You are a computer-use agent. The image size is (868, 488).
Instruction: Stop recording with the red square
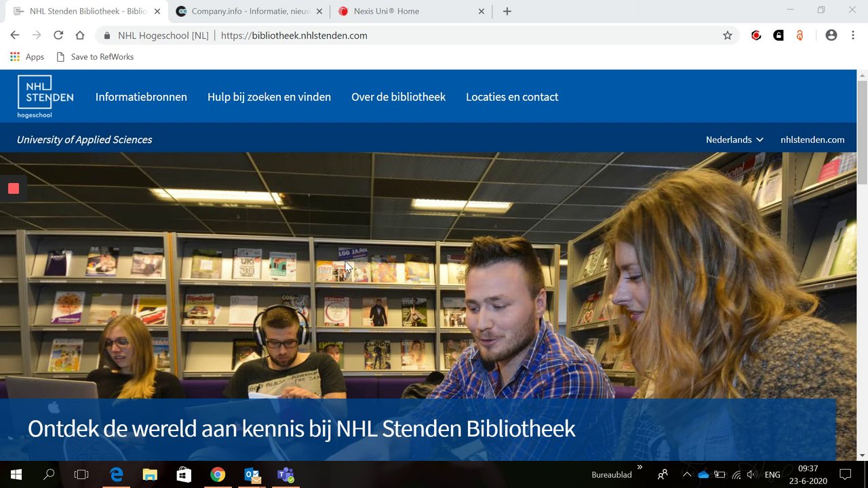[14, 188]
